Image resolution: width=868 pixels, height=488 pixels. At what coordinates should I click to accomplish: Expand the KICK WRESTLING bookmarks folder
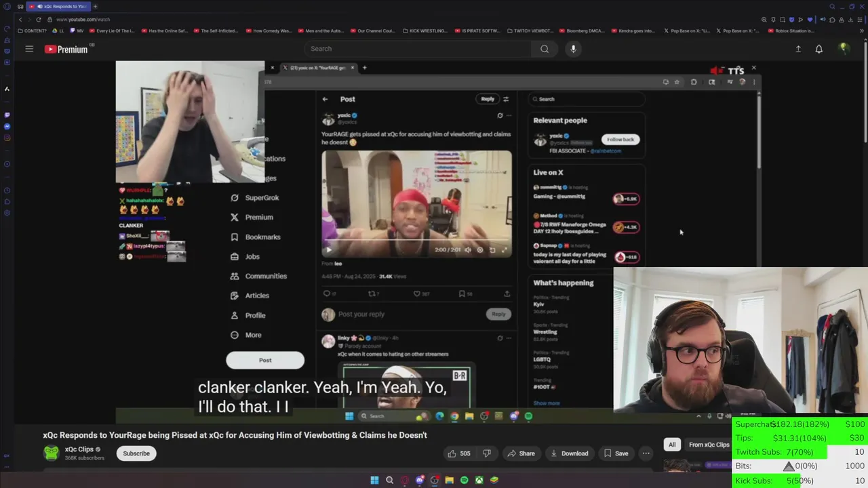pos(425,30)
